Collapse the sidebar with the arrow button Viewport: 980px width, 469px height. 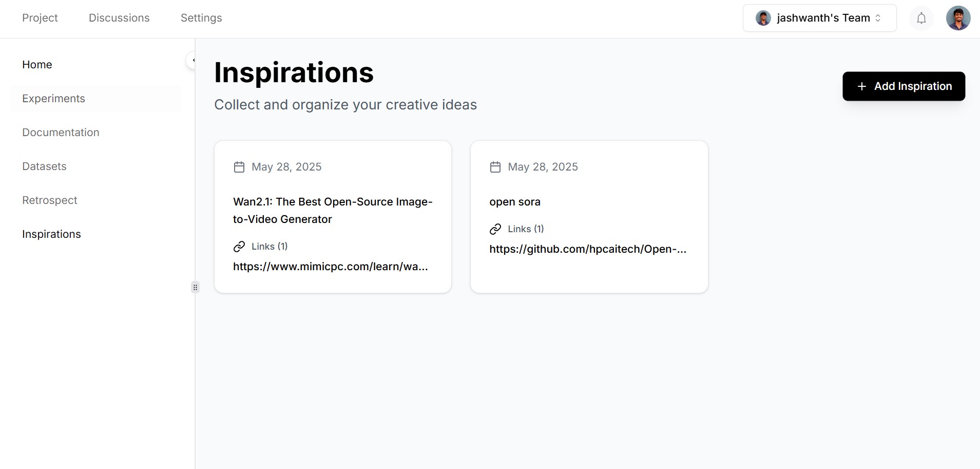(192, 61)
